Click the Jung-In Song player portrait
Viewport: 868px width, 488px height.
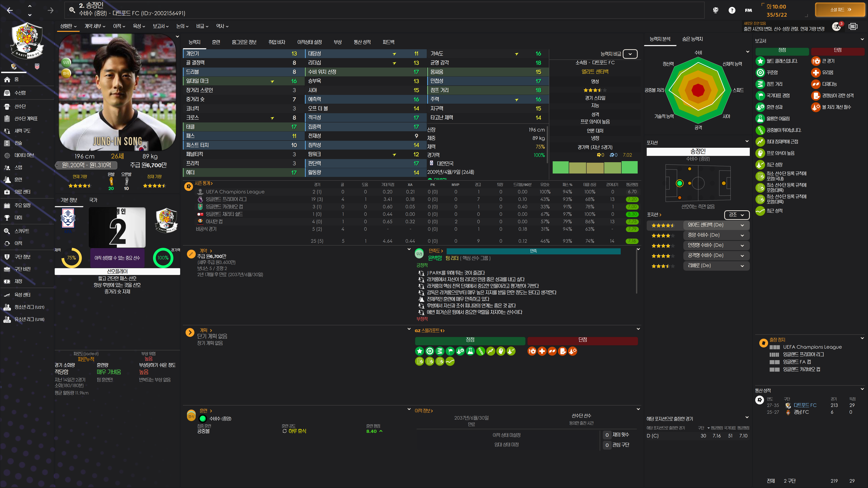point(117,93)
